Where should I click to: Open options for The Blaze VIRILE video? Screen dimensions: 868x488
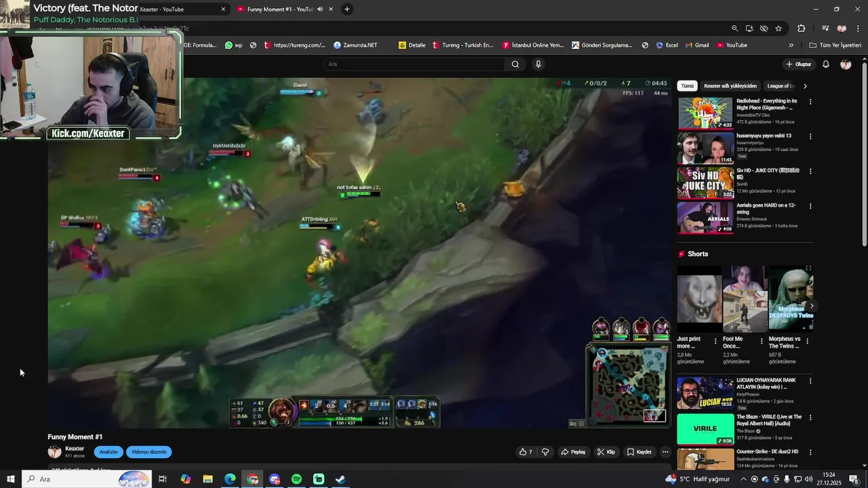[810, 418]
